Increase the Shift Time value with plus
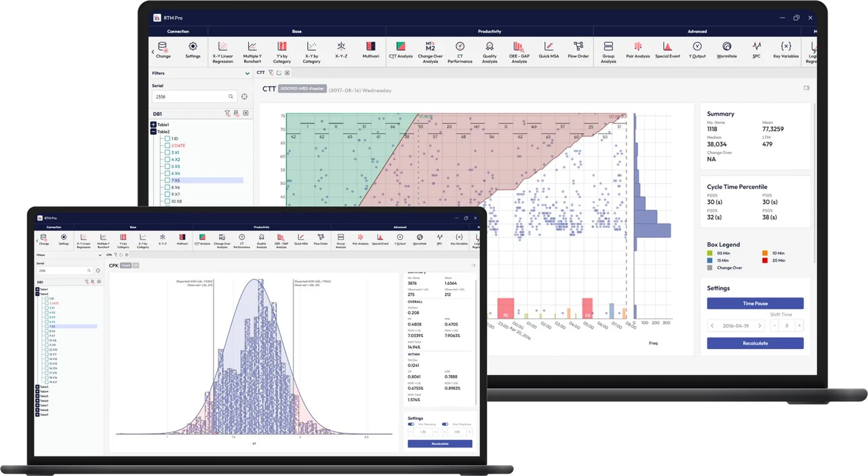This screenshot has width=868, height=476. point(800,325)
